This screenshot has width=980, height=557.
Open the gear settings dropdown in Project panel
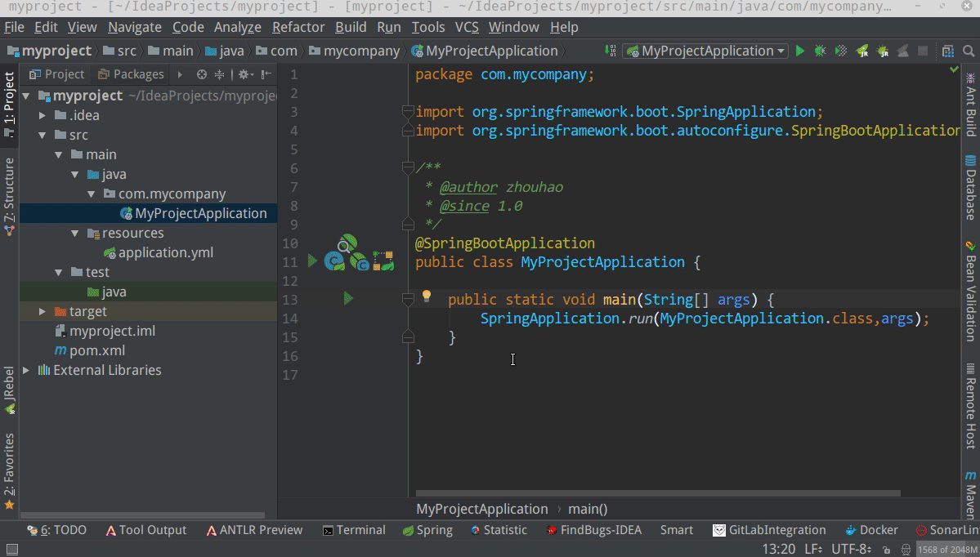[245, 74]
